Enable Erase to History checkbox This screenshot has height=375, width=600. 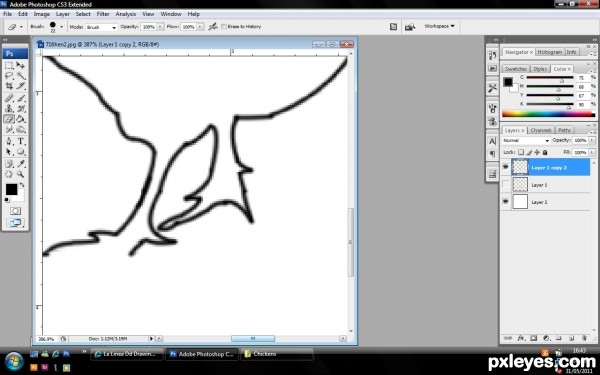pos(224,26)
